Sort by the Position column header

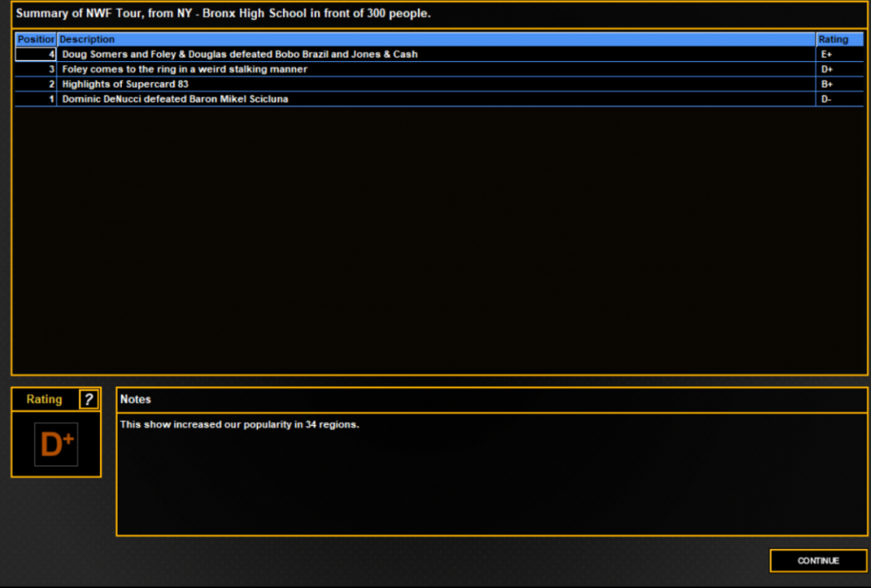coord(36,39)
